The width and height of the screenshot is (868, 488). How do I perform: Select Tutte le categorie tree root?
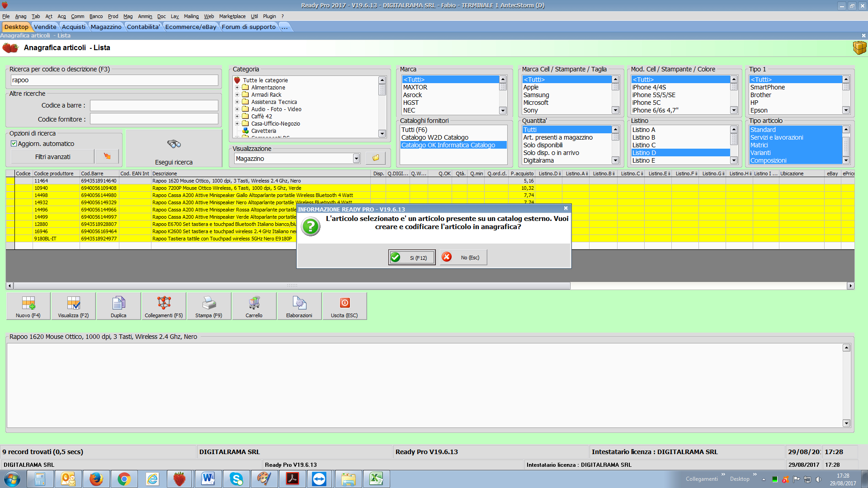(x=265, y=80)
